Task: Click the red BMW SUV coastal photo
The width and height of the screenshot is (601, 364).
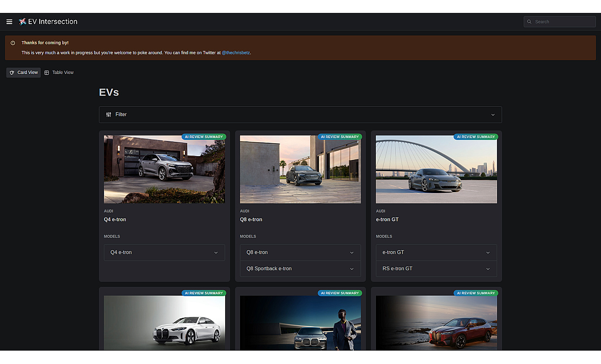Action: point(436,323)
